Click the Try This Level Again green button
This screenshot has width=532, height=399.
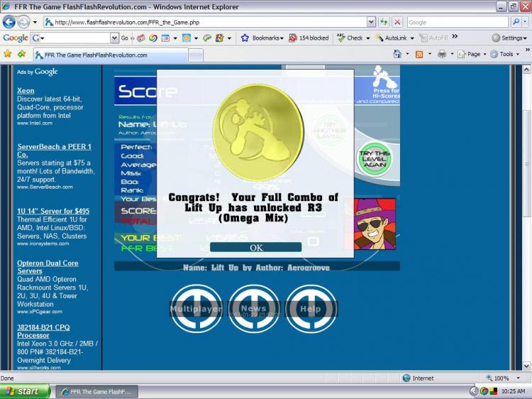coord(375,159)
